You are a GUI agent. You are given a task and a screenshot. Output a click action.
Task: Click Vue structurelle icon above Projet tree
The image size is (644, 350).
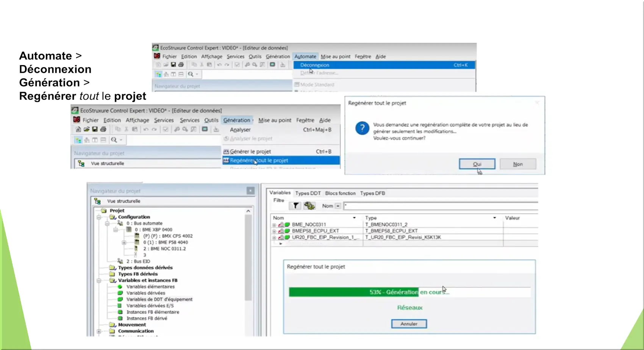[x=97, y=201]
